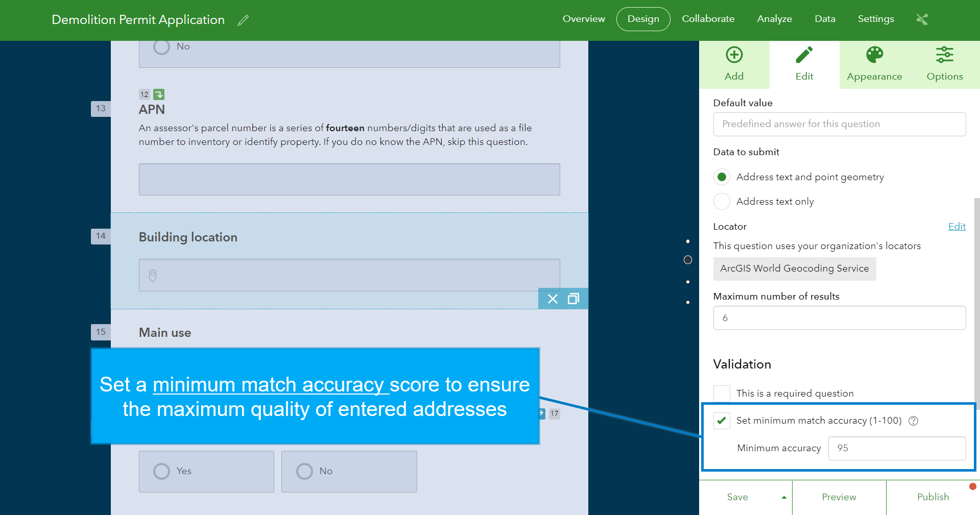Open the Collaborate tab
This screenshot has width=980, height=515.
click(707, 18)
